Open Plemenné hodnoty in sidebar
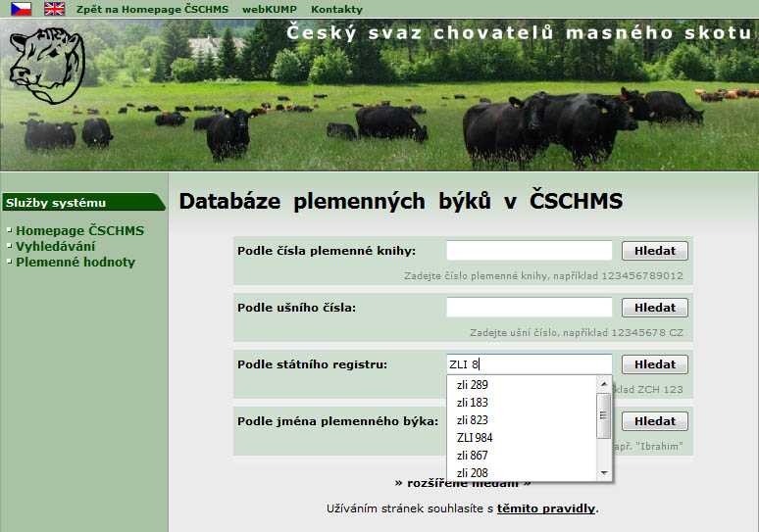 point(76,262)
